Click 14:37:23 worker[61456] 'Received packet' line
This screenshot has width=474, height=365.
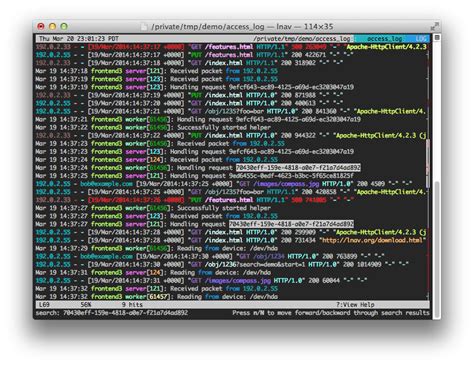[160, 143]
